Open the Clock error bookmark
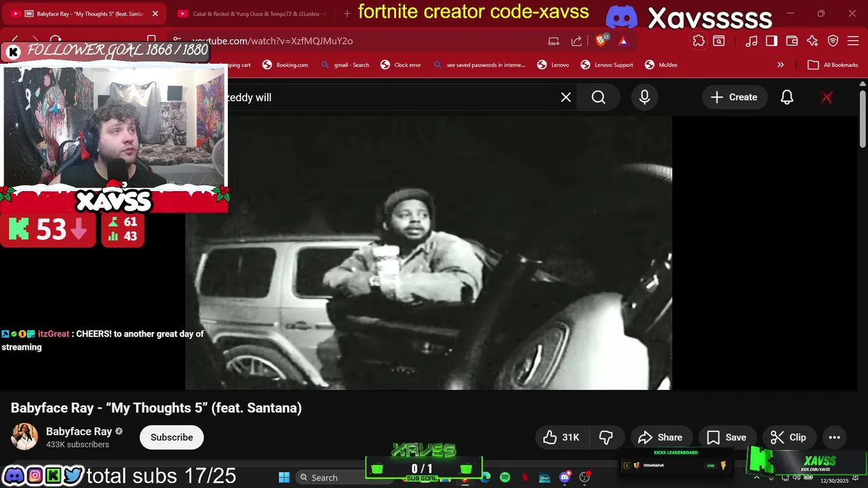Screen dimensions: 868x488 (401, 65)
